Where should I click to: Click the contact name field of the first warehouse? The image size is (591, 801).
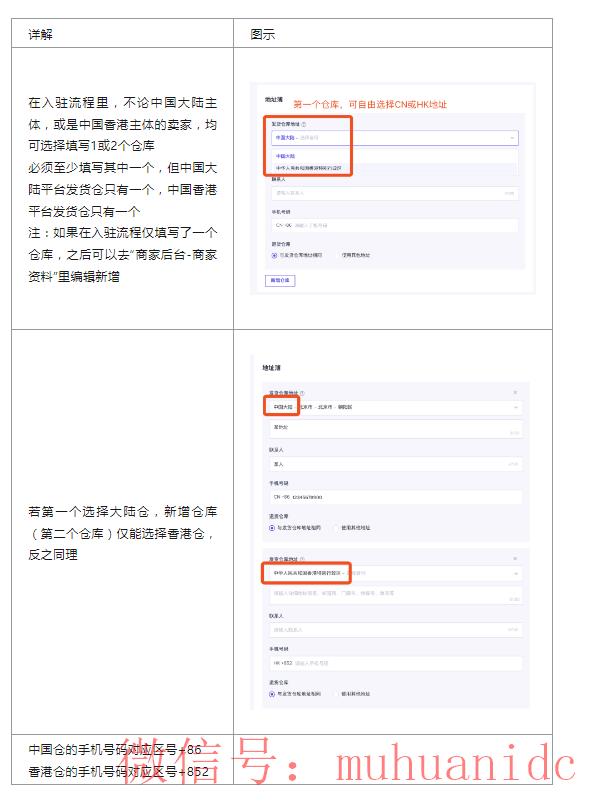pos(395,464)
